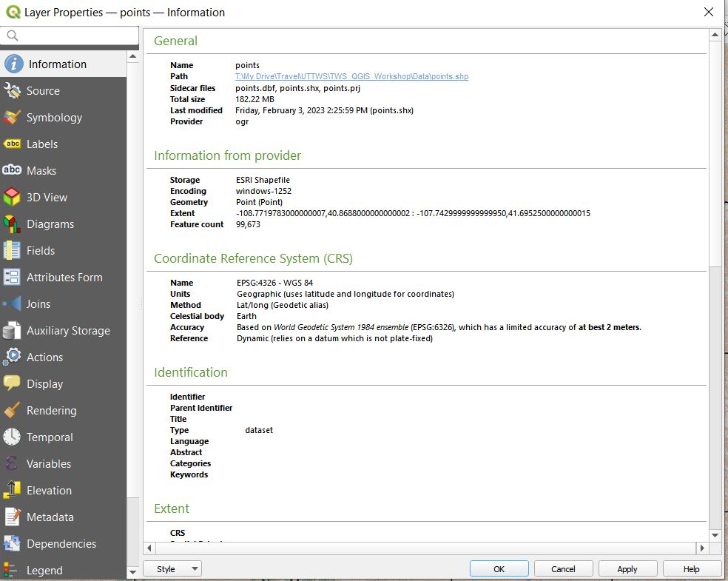Open the Symbology paintbrush icon
728x581 pixels.
[x=13, y=118]
